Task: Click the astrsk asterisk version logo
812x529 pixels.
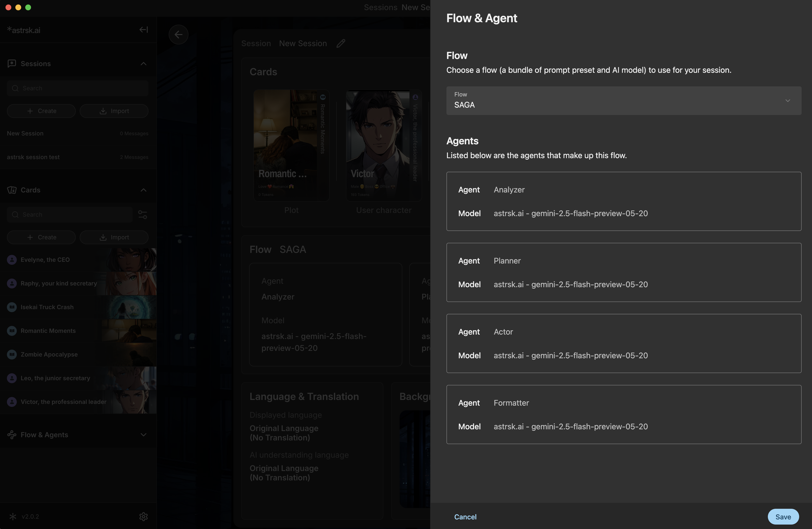Action: [x=13, y=516]
